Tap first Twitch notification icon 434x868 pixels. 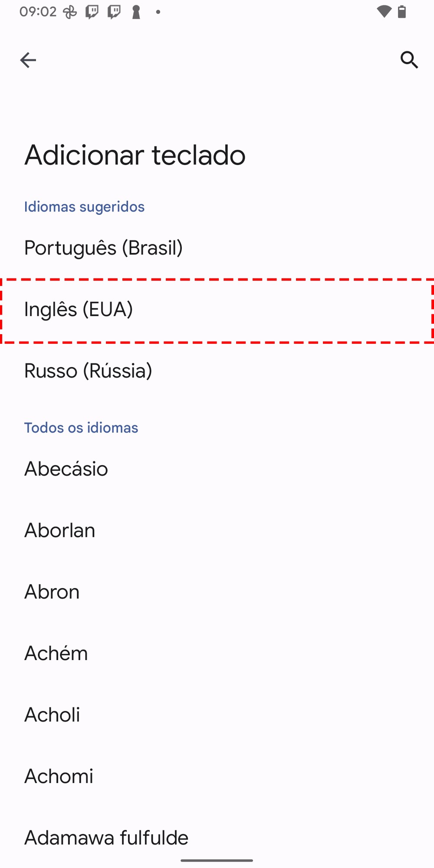click(x=92, y=12)
